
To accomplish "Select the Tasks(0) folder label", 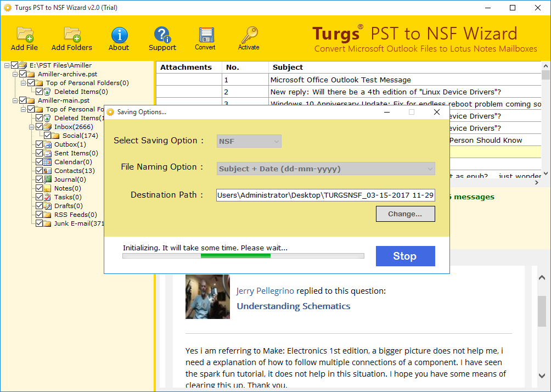I will pos(68,197).
